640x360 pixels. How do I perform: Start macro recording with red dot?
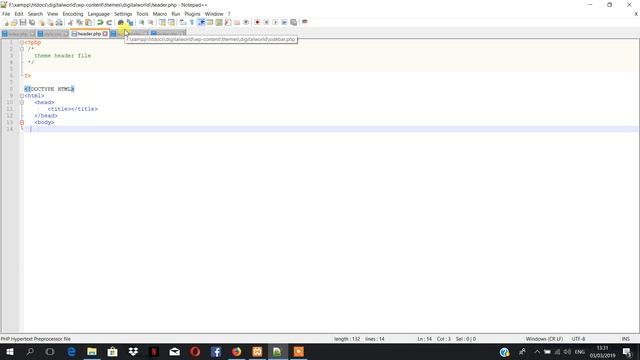click(x=257, y=22)
